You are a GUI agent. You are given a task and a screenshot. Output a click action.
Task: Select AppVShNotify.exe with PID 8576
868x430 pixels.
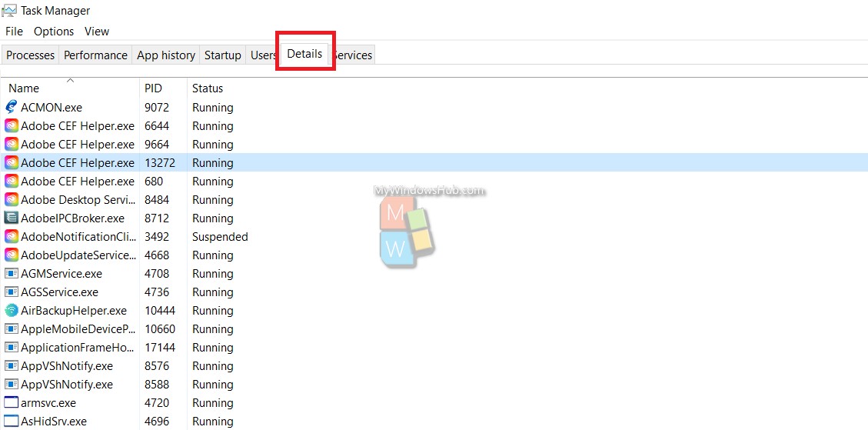coord(67,366)
